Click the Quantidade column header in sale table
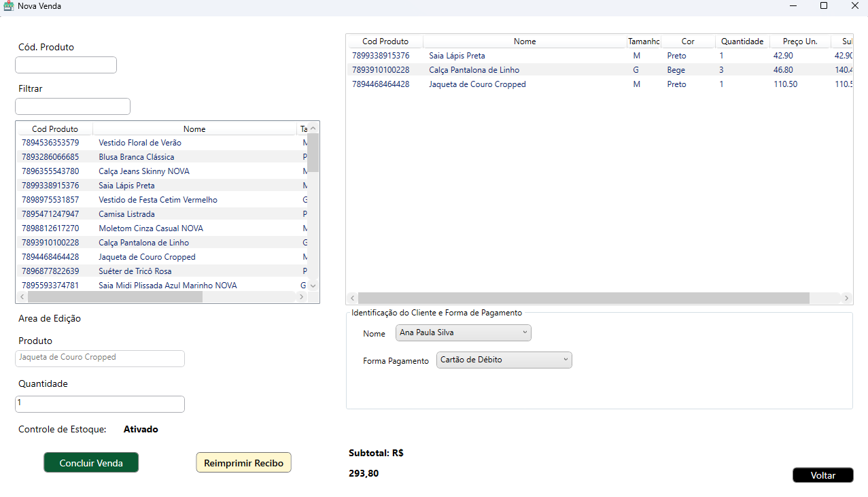The width and height of the screenshot is (868, 497). point(742,41)
